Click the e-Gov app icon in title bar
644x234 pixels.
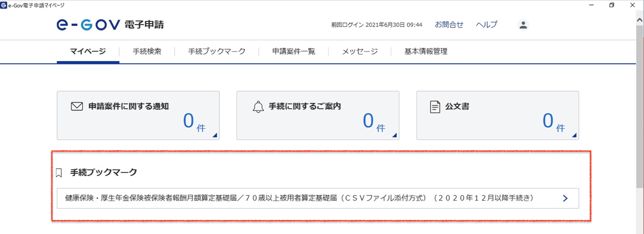4,5
